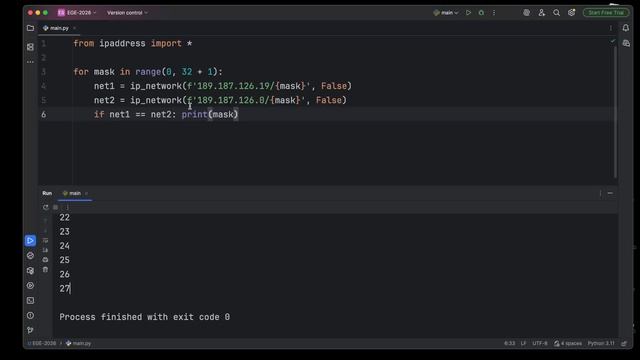Open the Python Packages tool window
Screen dimensions: 640x360
tap(30, 271)
